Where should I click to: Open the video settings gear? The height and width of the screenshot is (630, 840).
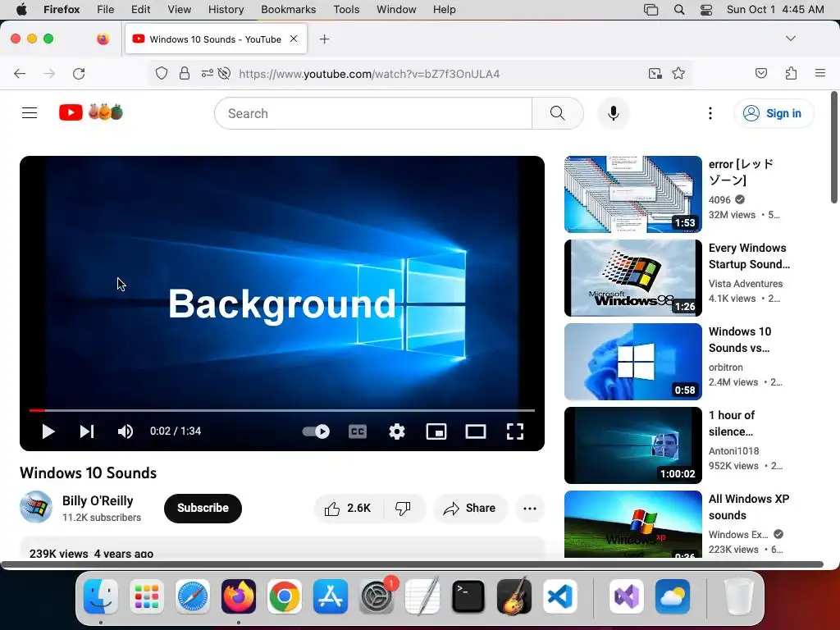tap(396, 431)
